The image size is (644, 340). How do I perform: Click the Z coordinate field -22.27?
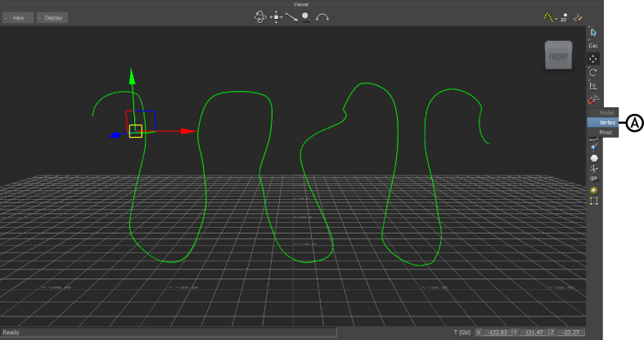coord(570,332)
